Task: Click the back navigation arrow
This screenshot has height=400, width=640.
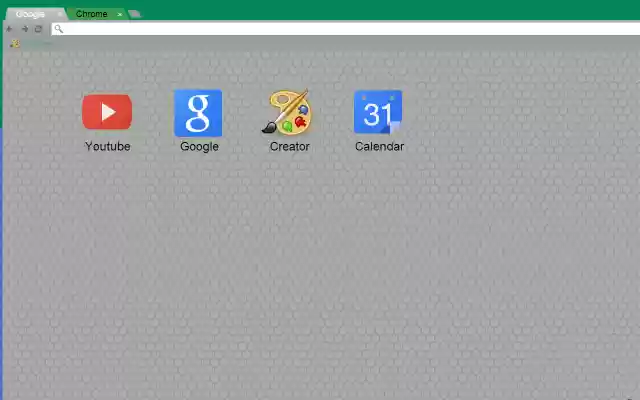Action: (9, 29)
